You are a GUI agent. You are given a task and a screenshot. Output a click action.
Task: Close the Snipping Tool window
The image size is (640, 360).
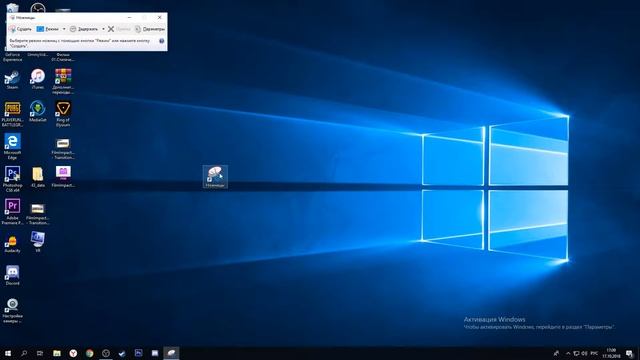tap(160, 18)
